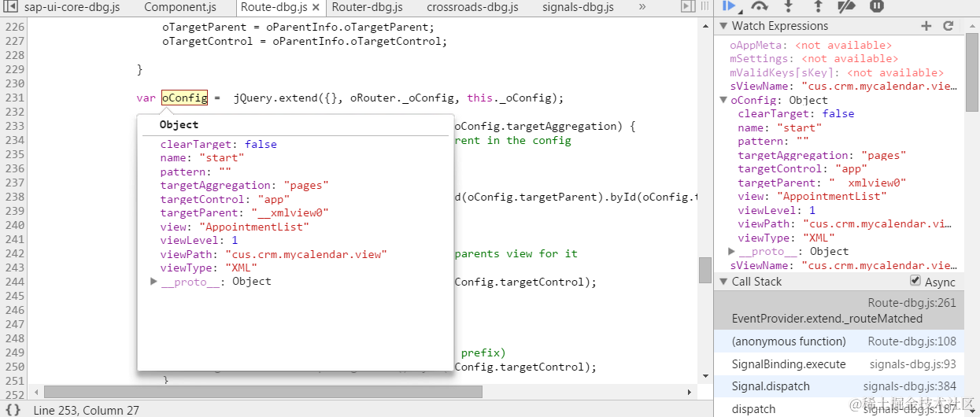Deactivate all breakpoints
Screen dimensions: 980x417
click(x=847, y=6)
